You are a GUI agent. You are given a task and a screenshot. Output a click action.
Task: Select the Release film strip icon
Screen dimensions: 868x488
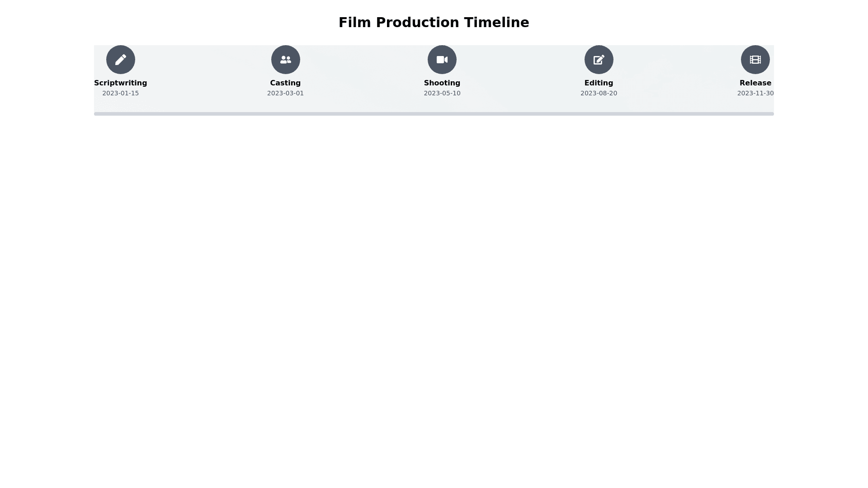coord(755,60)
